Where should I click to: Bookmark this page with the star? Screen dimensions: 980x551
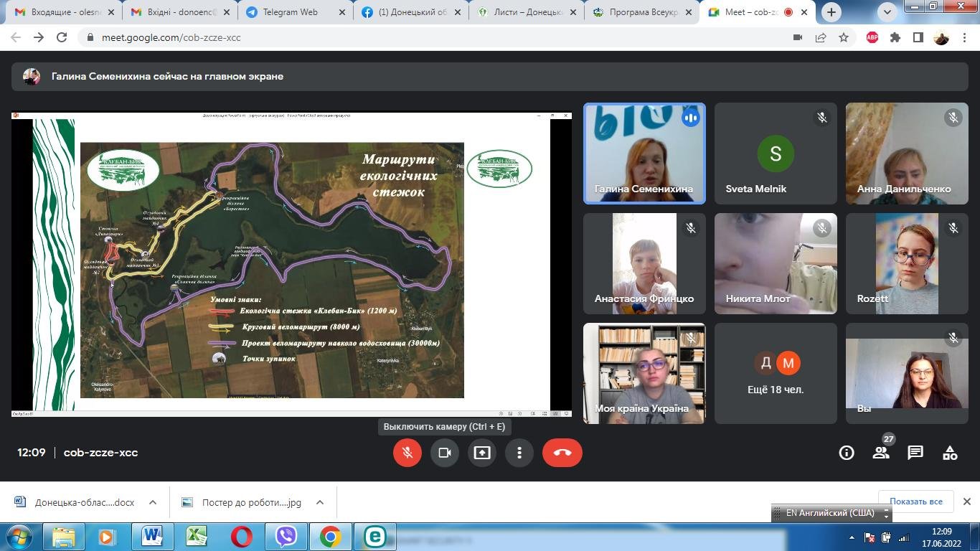click(x=844, y=37)
